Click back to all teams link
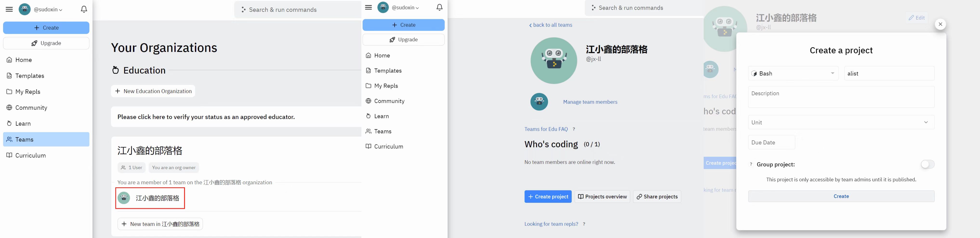Viewport: 980px width, 238px height. click(x=550, y=25)
